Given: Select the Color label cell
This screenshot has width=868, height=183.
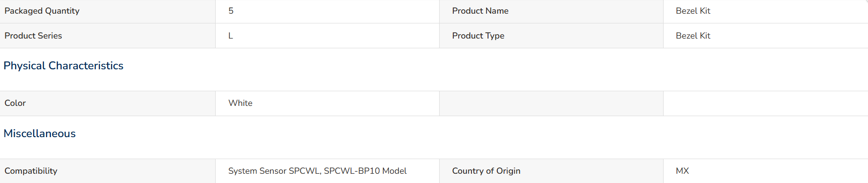Looking at the screenshot, I should (108, 103).
